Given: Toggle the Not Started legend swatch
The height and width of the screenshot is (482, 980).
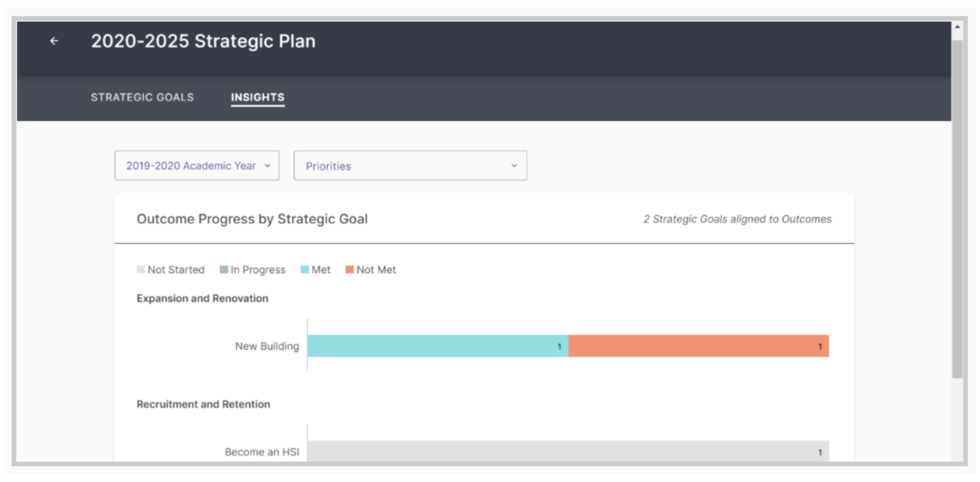Looking at the screenshot, I should [x=141, y=269].
